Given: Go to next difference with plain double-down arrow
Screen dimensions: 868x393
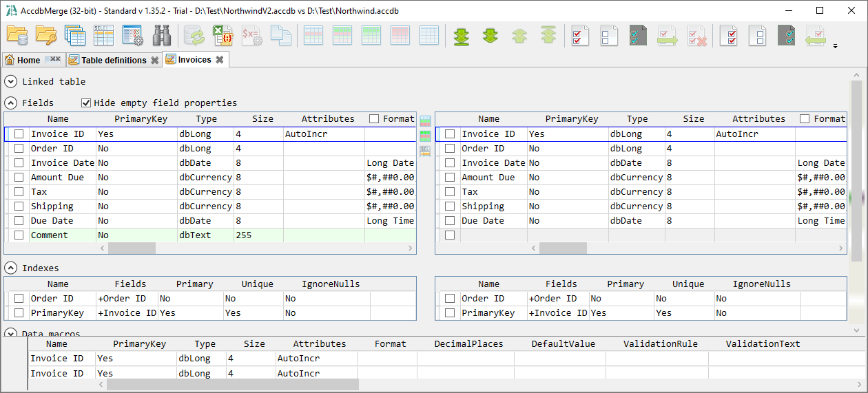Looking at the screenshot, I should point(490,35).
